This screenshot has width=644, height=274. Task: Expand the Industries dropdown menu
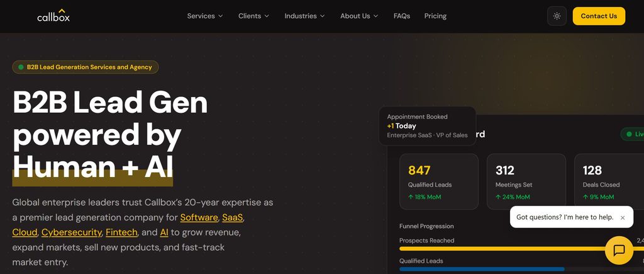(305, 16)
